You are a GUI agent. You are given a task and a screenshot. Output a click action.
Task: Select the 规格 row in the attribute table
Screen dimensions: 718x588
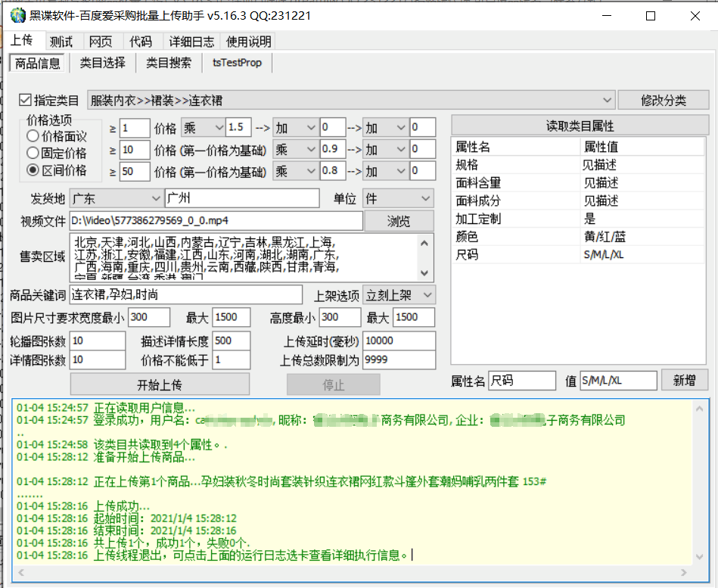tap(578, 165)
